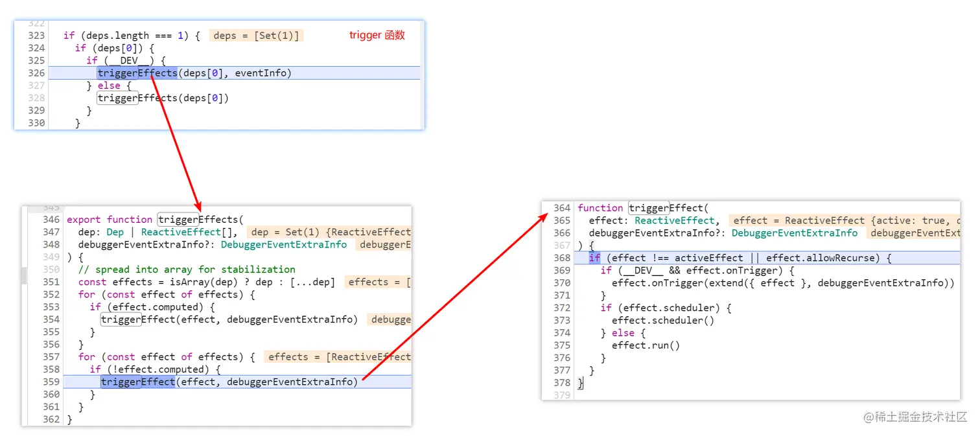980x436 pixels.
Task: Click line number 330 in the gutter
Action: [36, 123]
